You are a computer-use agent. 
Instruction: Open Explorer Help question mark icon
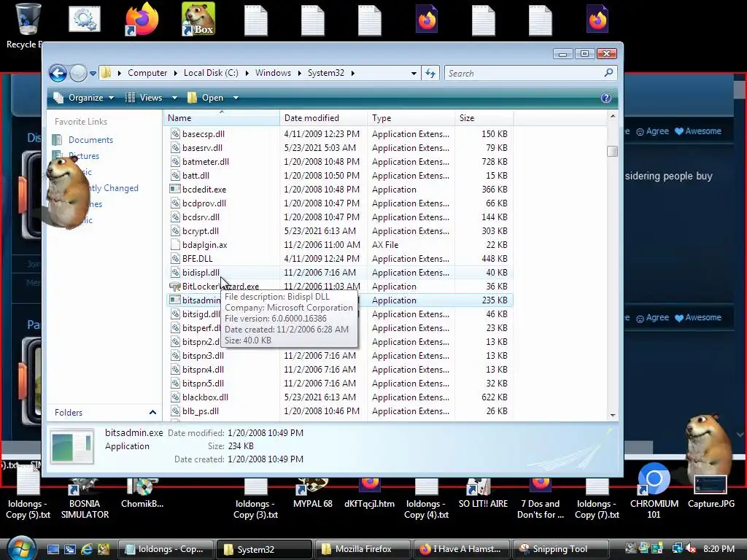coord(606,98)
